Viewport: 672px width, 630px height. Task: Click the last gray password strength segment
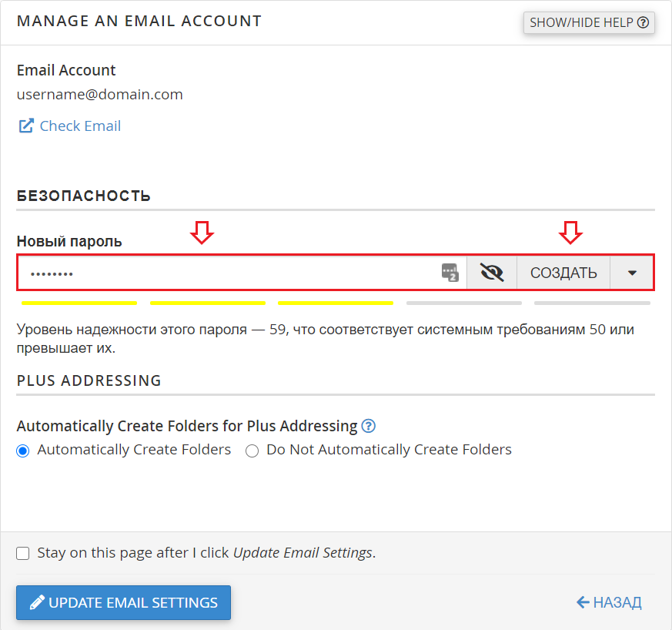[592, 303]
